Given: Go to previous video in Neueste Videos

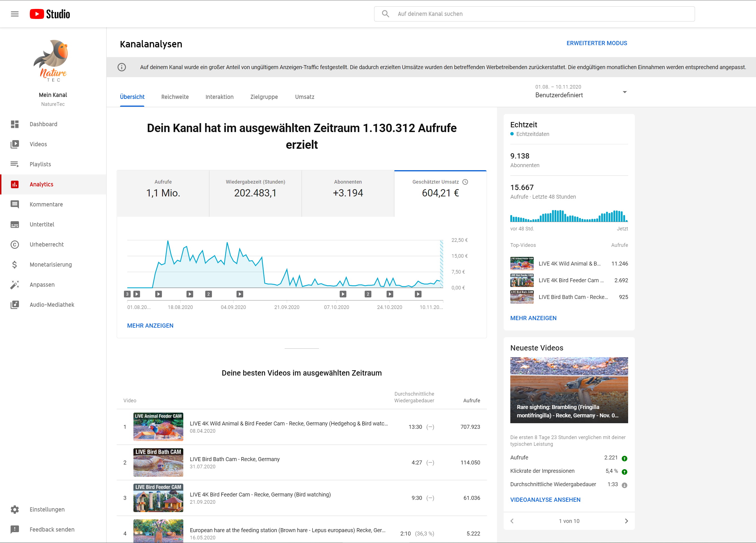Looking at the screenshot, I should 512,521.
